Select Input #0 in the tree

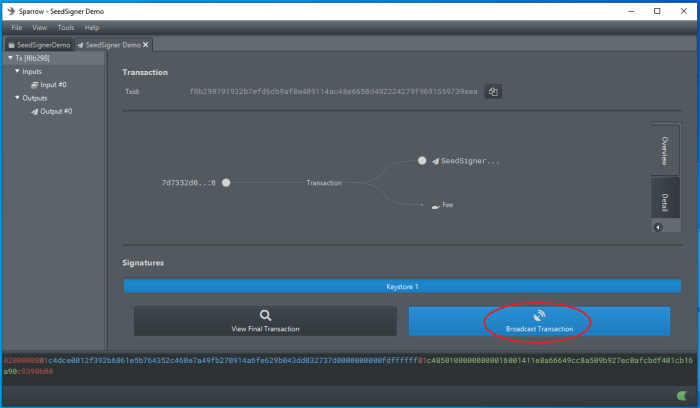pyautogui.click(x=54, y=85)
